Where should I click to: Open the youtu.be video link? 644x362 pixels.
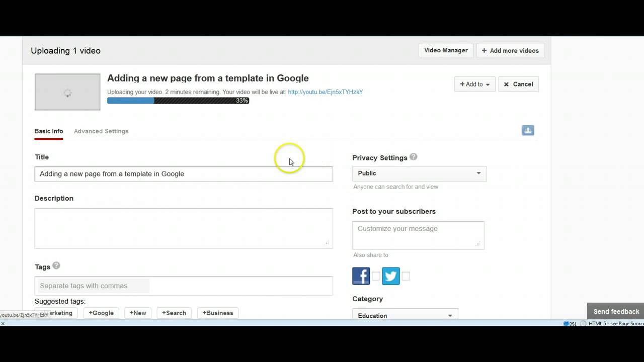(325, 92)
